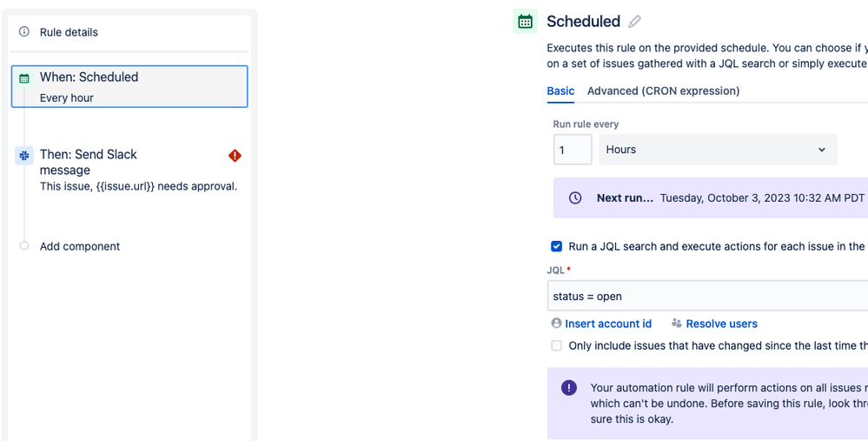Click the red error warning icon
This screenshot has width=868, height=441.
235,156
